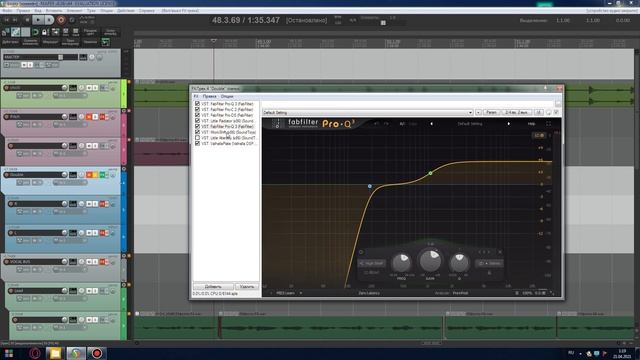Viewport: 640px width, 360px height.
Task: Toggle Pro-Q 3 full screen mode
Action: pyautogui.click(x=548, y=124)
